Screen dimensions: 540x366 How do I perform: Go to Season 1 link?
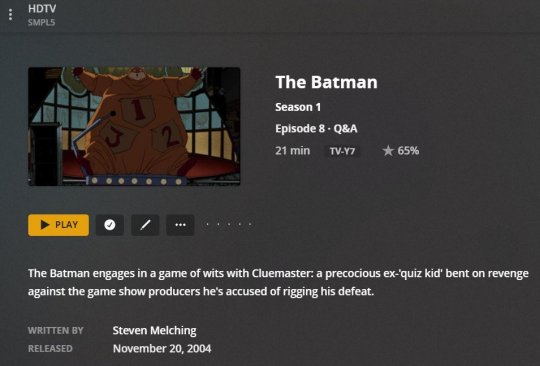[x=298, y=107]
